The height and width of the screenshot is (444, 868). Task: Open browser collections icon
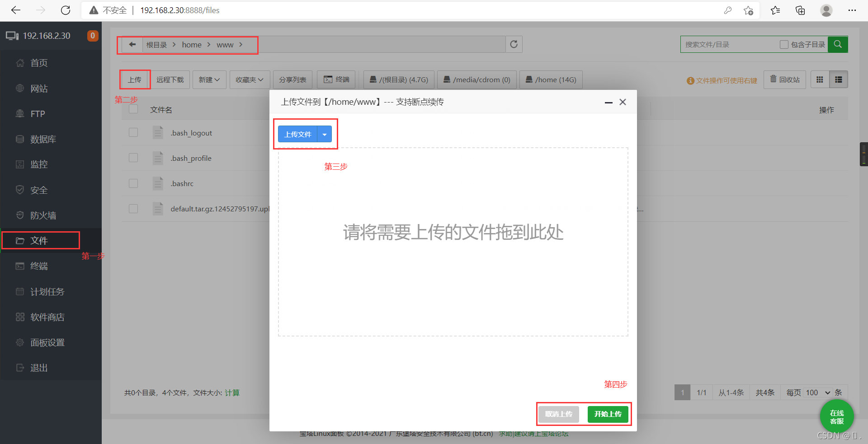(800, 10)
